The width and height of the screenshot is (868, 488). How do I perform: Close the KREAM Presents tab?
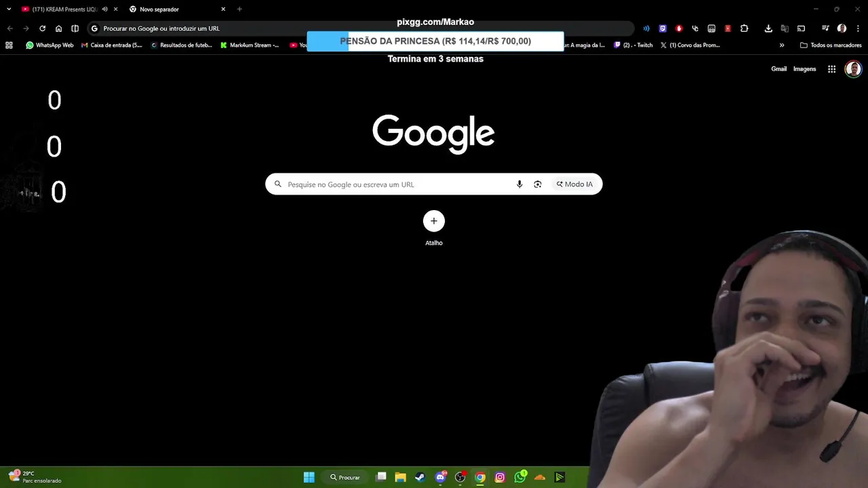coord(116,9)
